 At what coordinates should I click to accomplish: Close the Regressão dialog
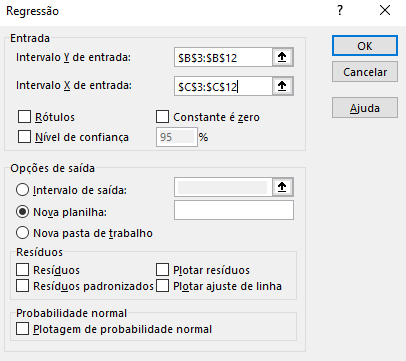tap(385, 11)
